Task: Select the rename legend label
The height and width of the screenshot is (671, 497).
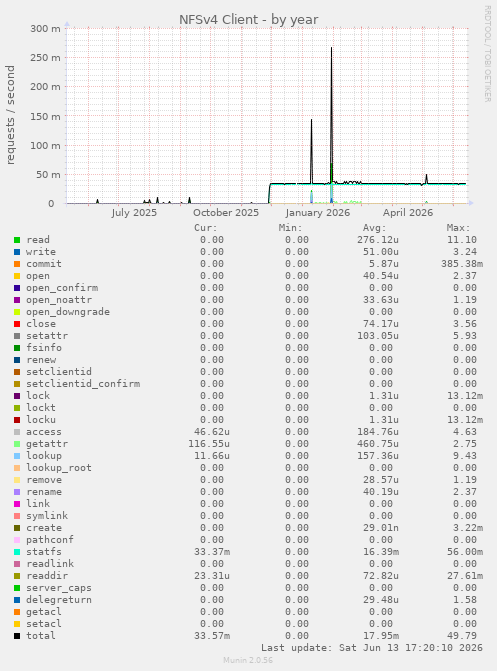Action: tap(44, 492)
